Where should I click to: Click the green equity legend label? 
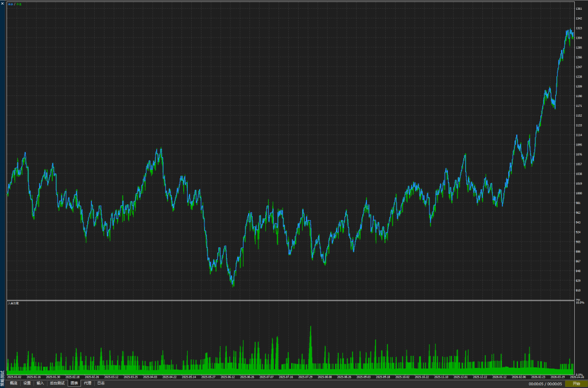[x=19, y=4]
